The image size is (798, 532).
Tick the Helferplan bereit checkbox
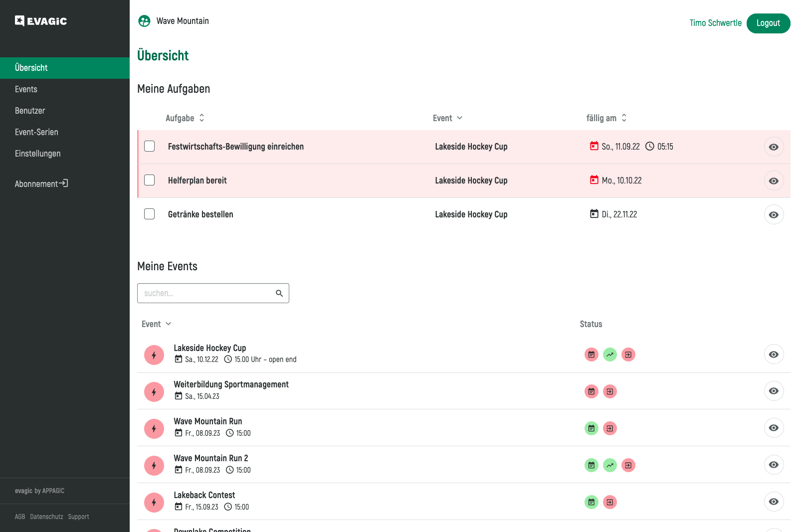[150, 180]
